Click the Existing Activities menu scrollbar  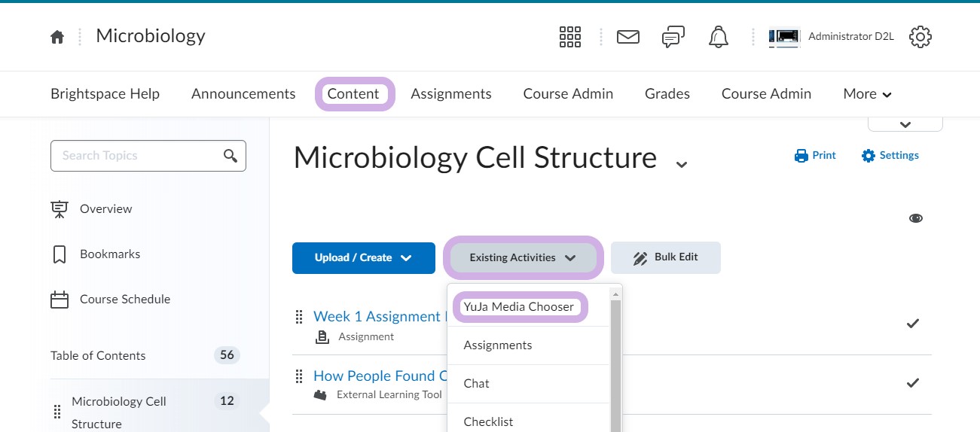click(615, 361)
